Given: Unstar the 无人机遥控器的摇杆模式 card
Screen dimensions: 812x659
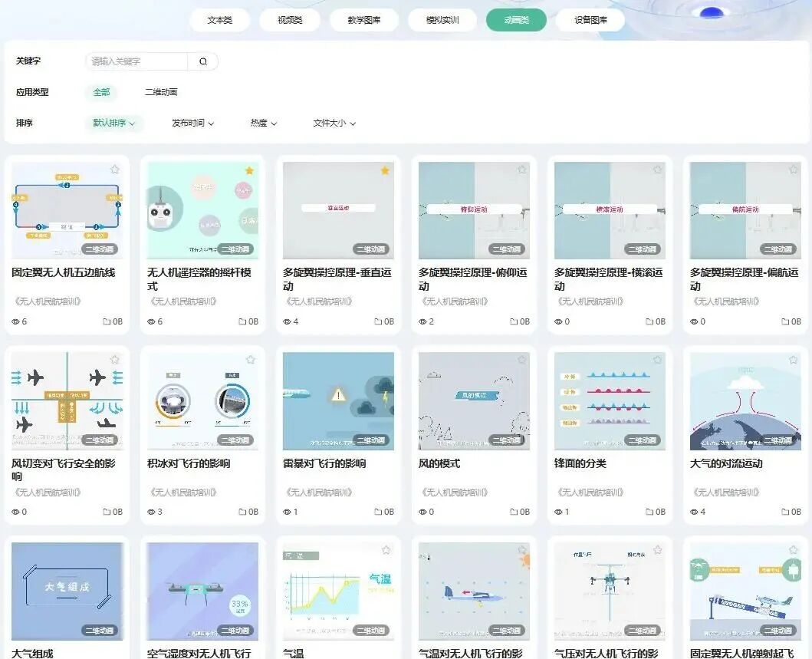Looking at the screenshot, I should point(249,170).
